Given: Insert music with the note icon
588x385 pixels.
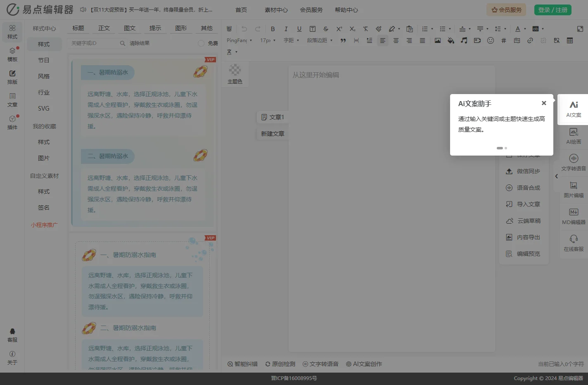Looking at the screenshot, I should point(464,40).
